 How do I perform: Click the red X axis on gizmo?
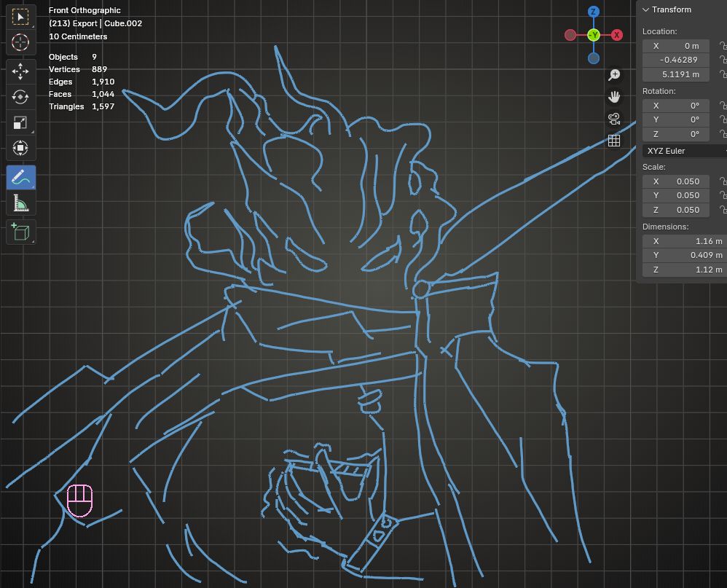point(617,35)
